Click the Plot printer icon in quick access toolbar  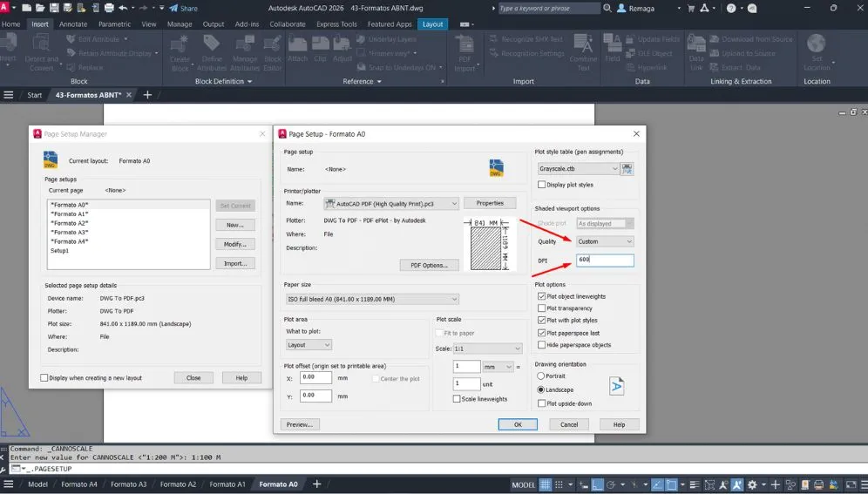tap(109, 9)
